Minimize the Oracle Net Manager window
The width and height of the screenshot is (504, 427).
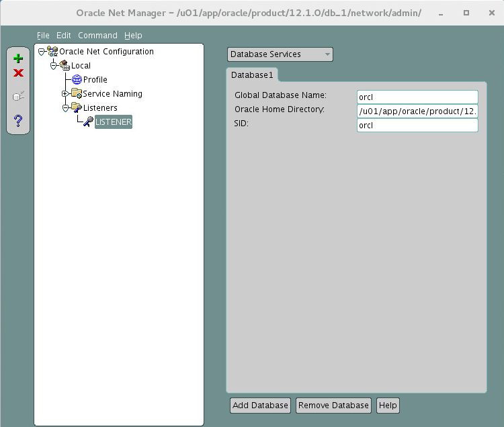point(441,13)
